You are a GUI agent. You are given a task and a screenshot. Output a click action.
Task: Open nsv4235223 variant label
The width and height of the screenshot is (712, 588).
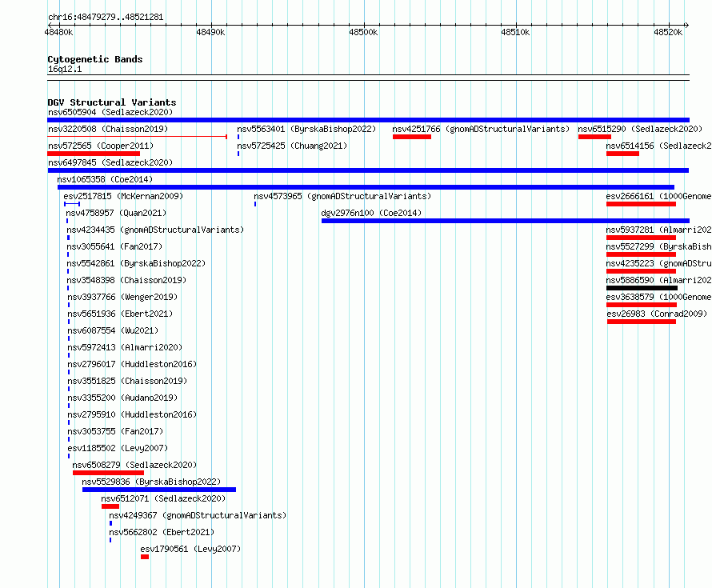click(x=658, y=263)
